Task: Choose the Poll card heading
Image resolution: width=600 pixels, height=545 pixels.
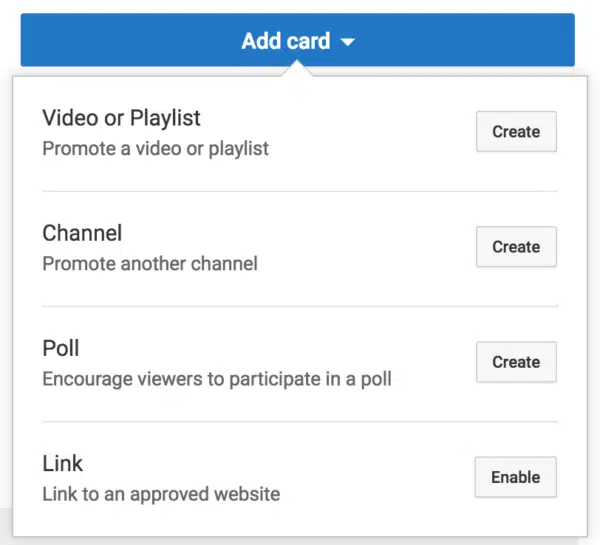Action: click(x=61, y=348)
